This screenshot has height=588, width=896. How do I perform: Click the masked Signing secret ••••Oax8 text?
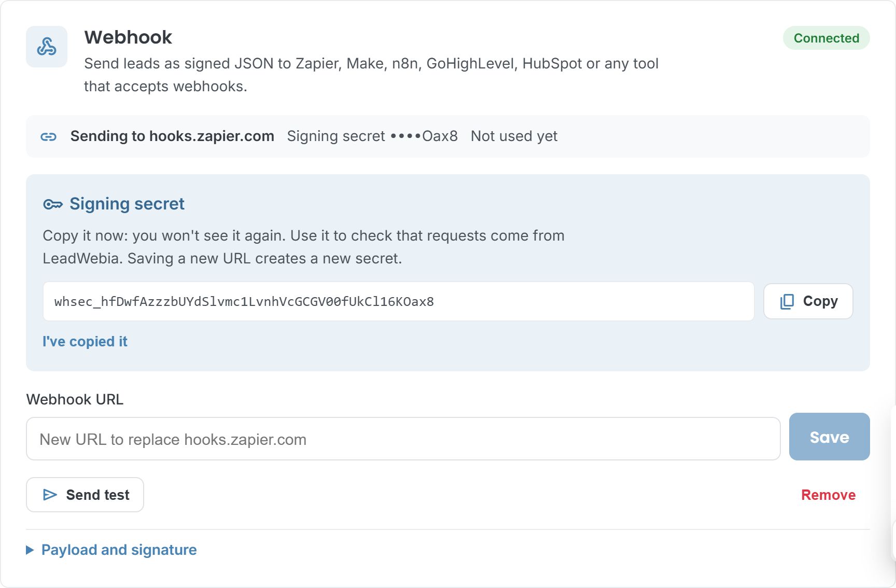372,136
